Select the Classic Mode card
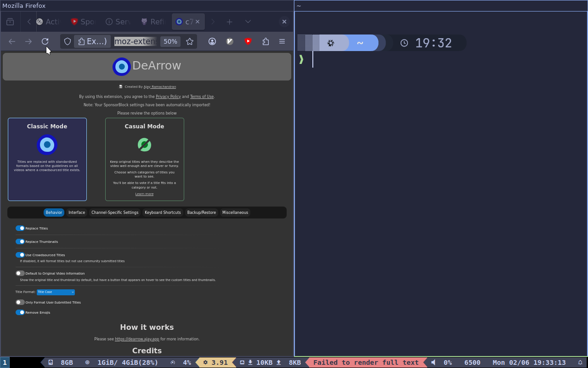 [47, 159]
